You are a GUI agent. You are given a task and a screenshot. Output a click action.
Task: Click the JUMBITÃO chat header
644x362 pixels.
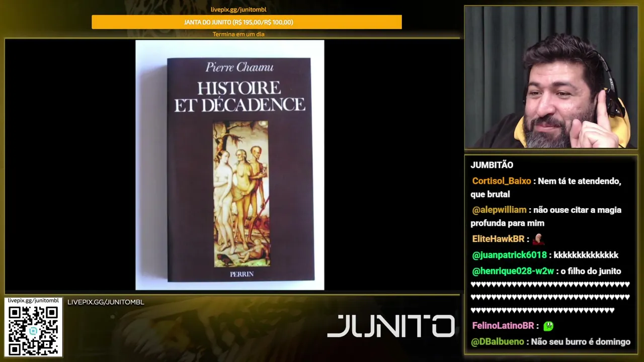(492, 165)
